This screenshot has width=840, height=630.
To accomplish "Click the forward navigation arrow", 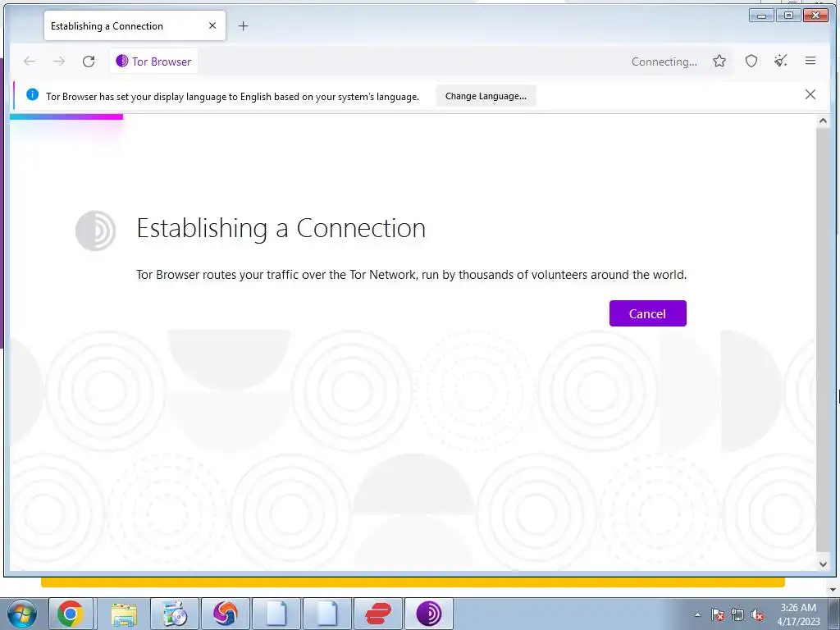I will 59,61.
